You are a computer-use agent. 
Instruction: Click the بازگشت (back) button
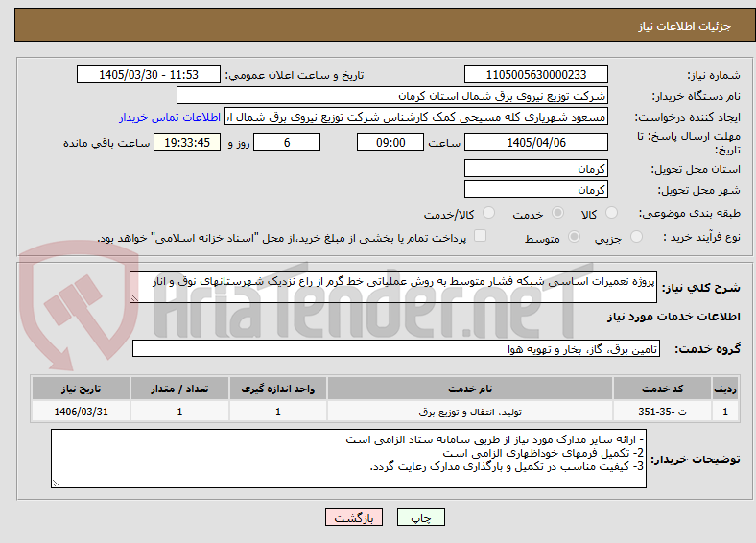tap(354, 517)
